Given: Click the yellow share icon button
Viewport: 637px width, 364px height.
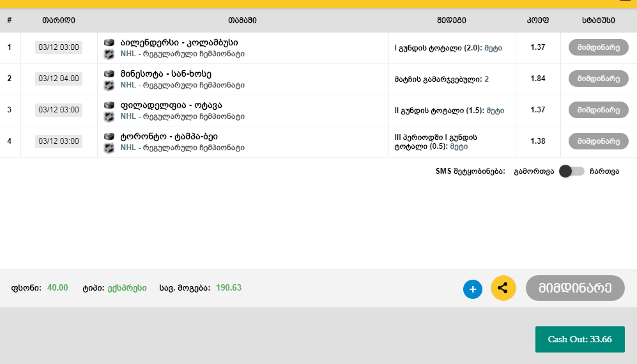Looking at the screenshot, I should pos(503,288).
